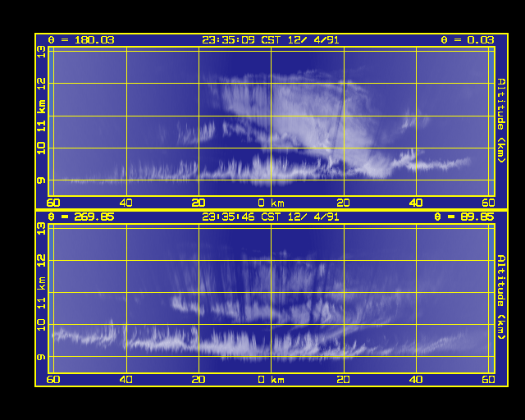Image resolution: width=525 pixels, height=420 pixels.
Task: Click the θ = 269.85 angle label
Action: pos(81,217)
